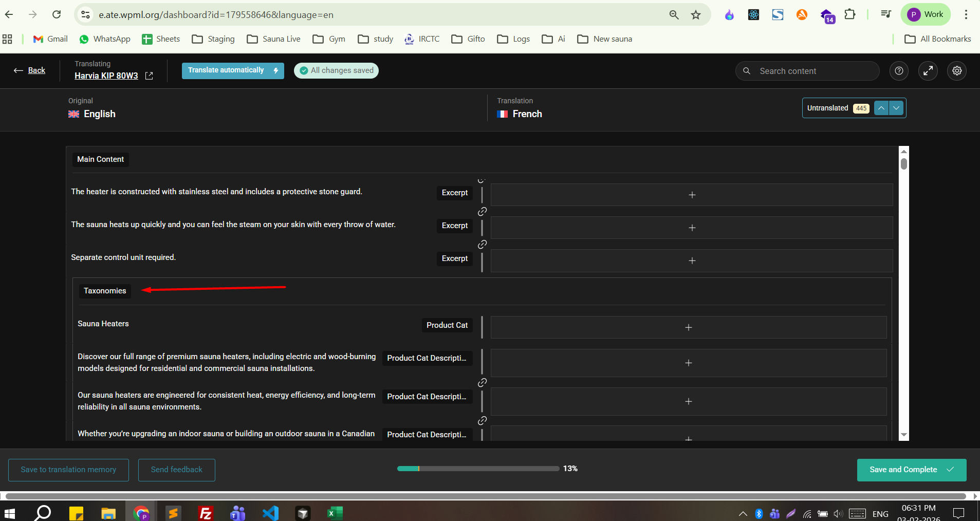Launch Visual Studio Code from the taskbar
Viewport: 980px width, 521px height.
[270, 513]
